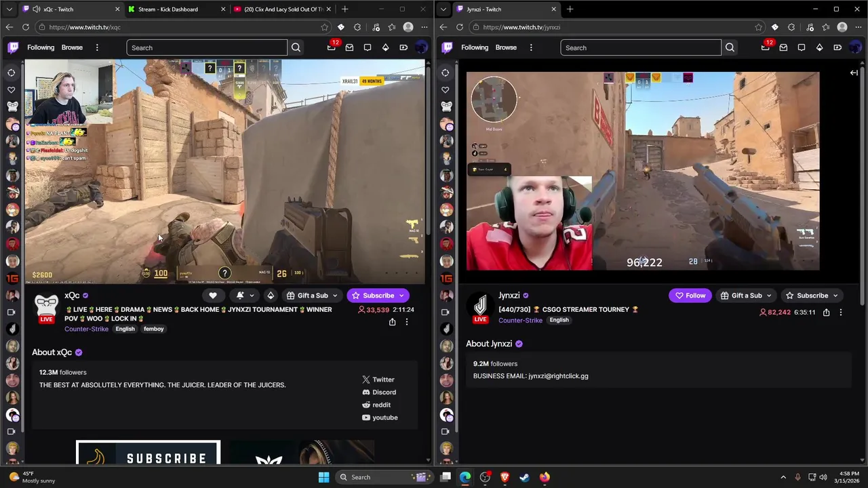Switch to the Clix And Lacy YouTube tab
Screen dimensions: 868x488
[x=283, y=9]
